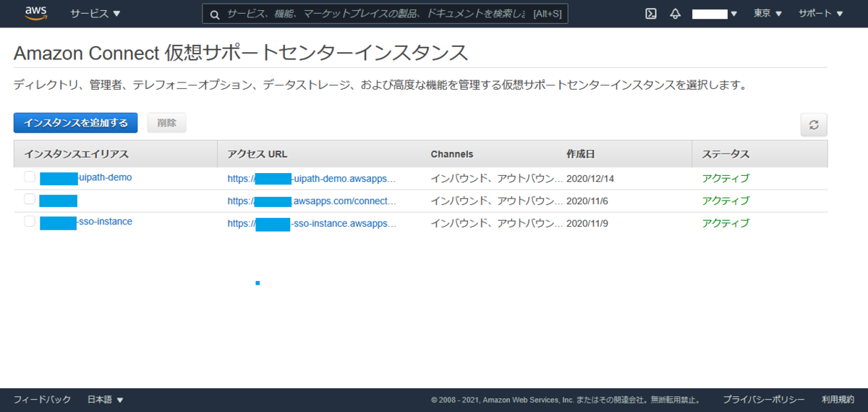Image resolution: width=868 pixels, height=412 pixels.
Task: Click the Channels cell in the uipath-demo row
Action: (496, 178)
